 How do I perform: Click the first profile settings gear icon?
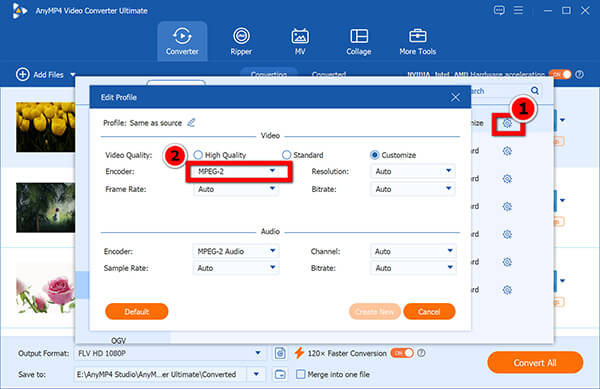tap(507, 124)
